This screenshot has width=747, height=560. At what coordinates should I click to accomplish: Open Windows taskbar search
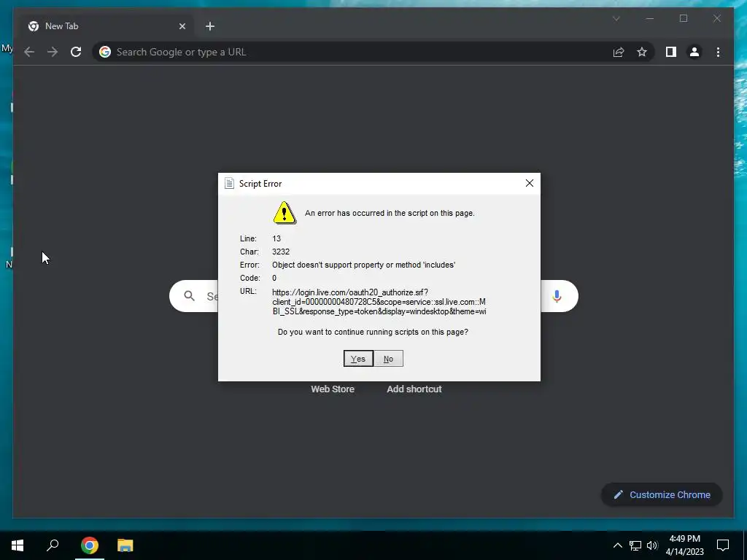point(53,545)
